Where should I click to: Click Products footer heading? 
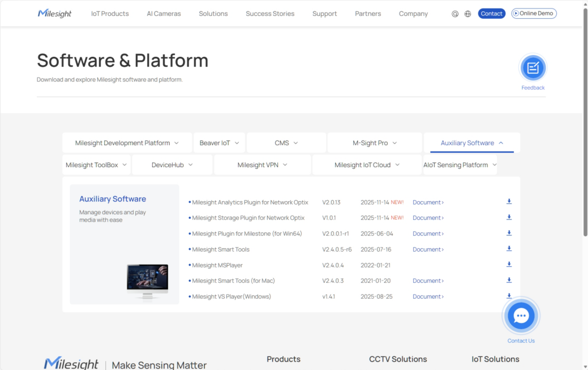pos(284,359)
